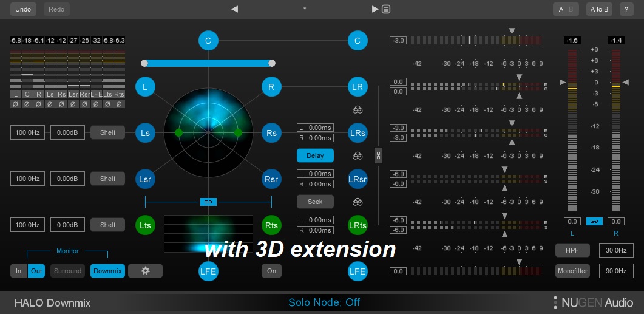The image size is (644, 314).
Task: Switch monitor to In
Action: click(x=19, y=271)
